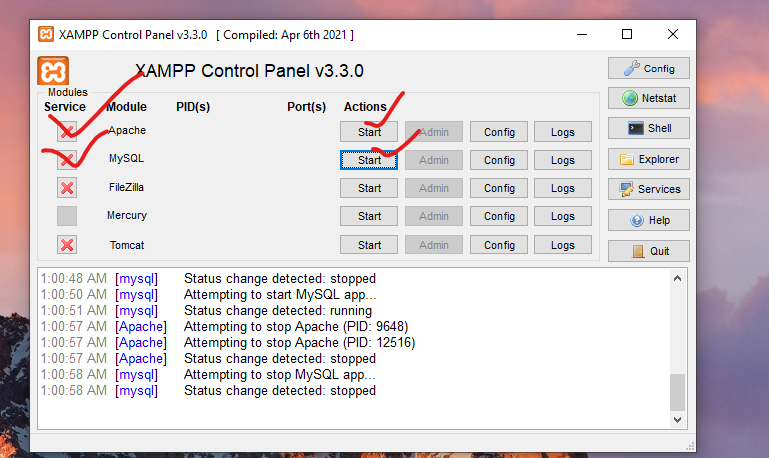The image size is (769, 458).
Task: Open the Mercury Logs menu
Action: pyautogui.click(x=563, y=216)
